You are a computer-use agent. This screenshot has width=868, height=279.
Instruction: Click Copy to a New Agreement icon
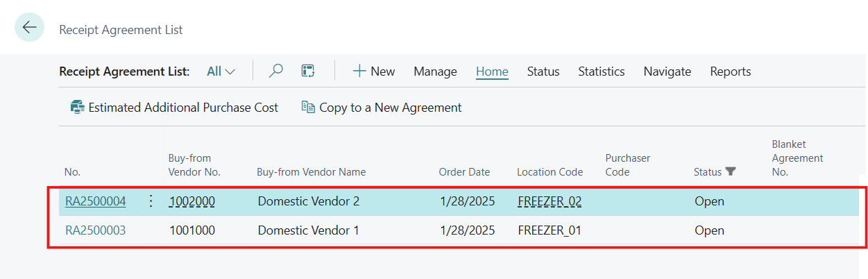308,108
